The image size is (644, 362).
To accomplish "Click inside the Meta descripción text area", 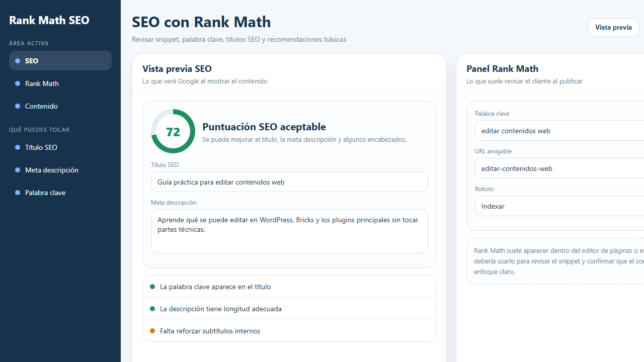I will [x=289, y=231].
